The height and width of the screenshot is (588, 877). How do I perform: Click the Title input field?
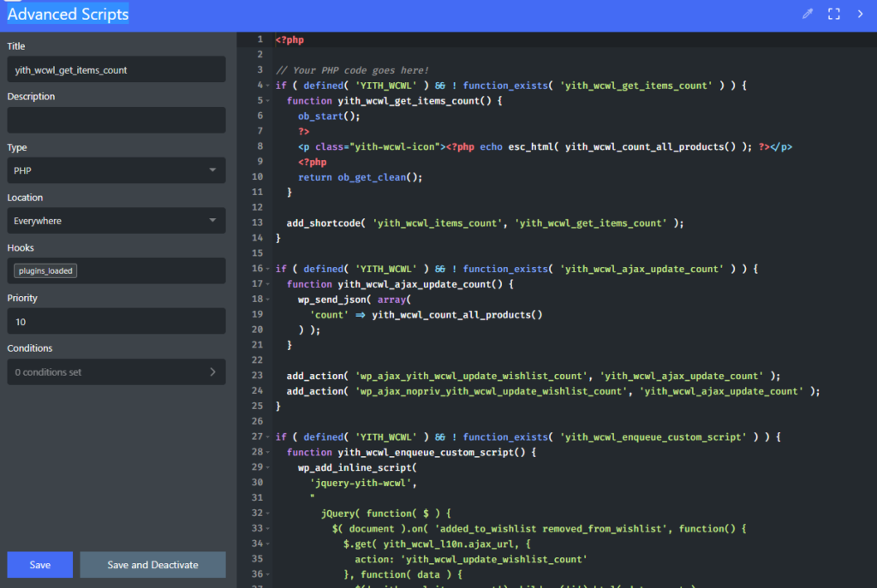tap(116, 70)
